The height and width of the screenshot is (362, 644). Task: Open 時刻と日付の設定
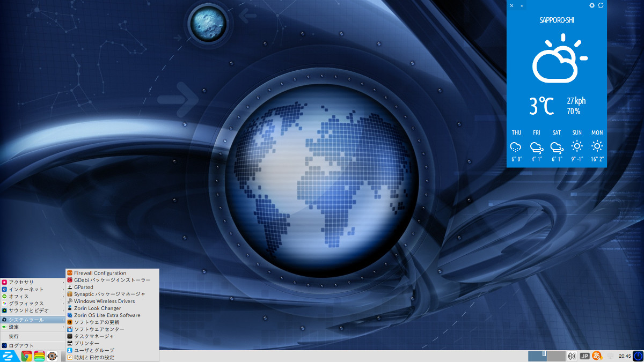(x=112, y=357)
